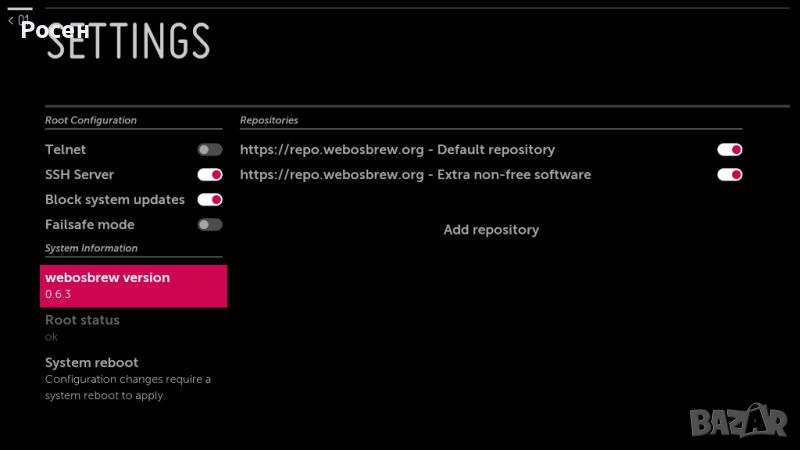The height and width of the screenshot is (450, 800).
Task: Enable the Telnet toggle switch
Action: 209,150
